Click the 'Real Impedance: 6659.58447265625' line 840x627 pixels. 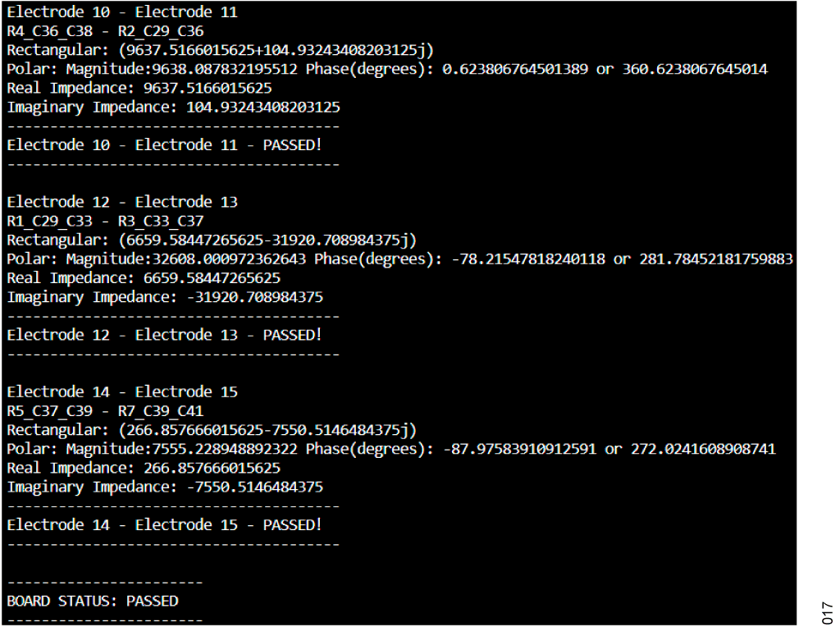[144, 278]
